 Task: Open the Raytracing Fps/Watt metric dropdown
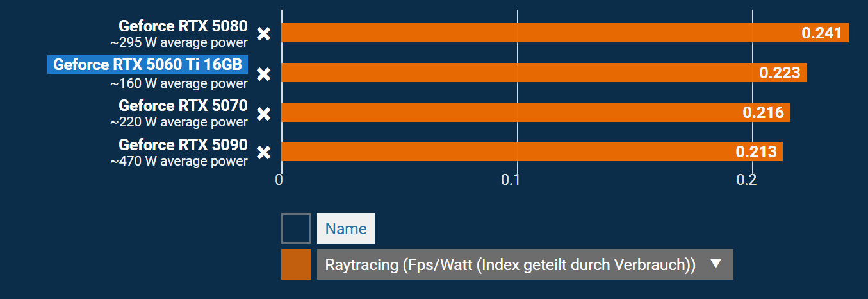(x=525, y=264)
